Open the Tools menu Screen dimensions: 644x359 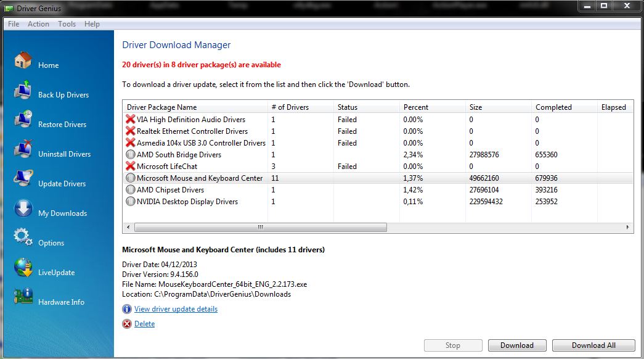(x=67, y=23)
